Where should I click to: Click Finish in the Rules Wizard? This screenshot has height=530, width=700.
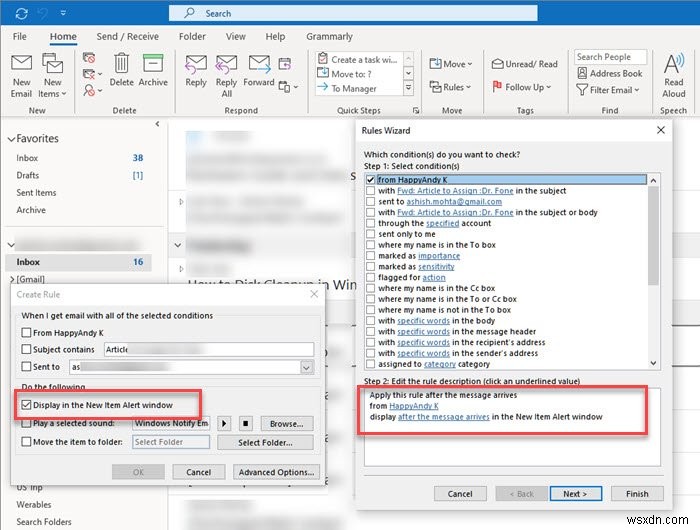click(x=637, y=494)
